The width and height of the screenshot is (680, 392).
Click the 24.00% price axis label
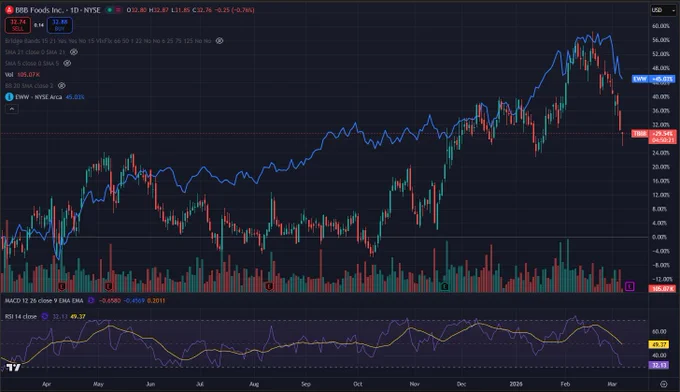(x=660, y=153)
